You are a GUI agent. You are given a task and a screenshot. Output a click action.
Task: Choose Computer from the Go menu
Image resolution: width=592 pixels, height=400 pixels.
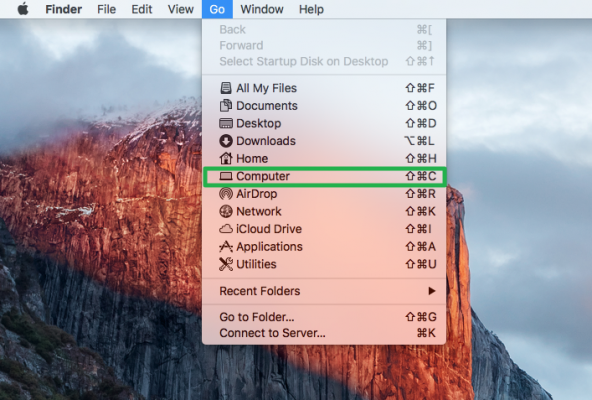point(324,176)
